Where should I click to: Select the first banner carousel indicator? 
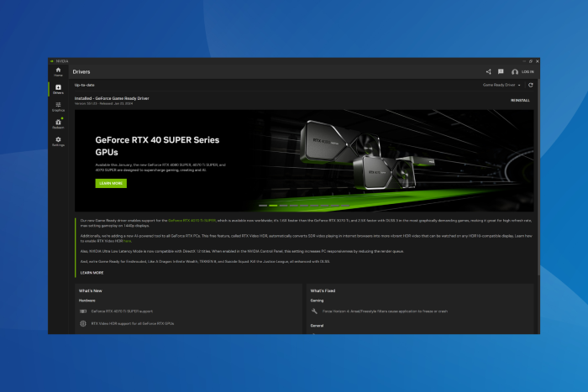tap(263, 206)
